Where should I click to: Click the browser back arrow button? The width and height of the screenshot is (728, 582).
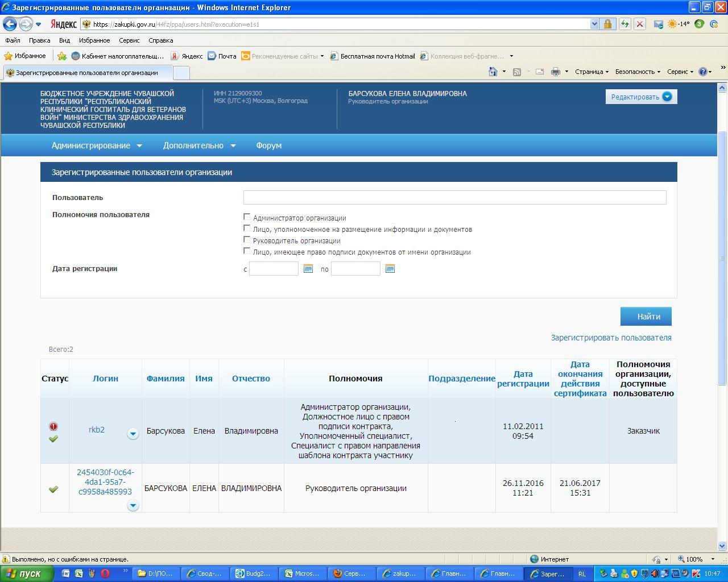click(10, 24)
